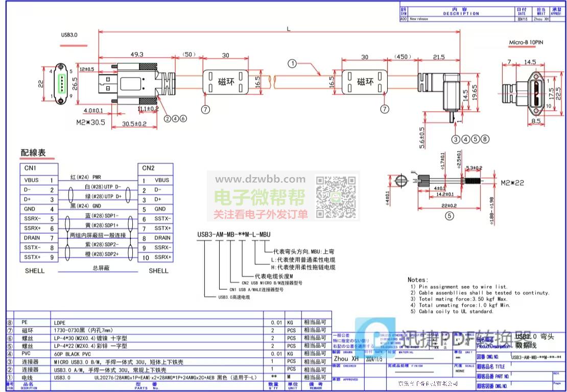This screenshot has height=392, width=567.
Task: Select the "CN1" column header
Action: tap(30, 168)
